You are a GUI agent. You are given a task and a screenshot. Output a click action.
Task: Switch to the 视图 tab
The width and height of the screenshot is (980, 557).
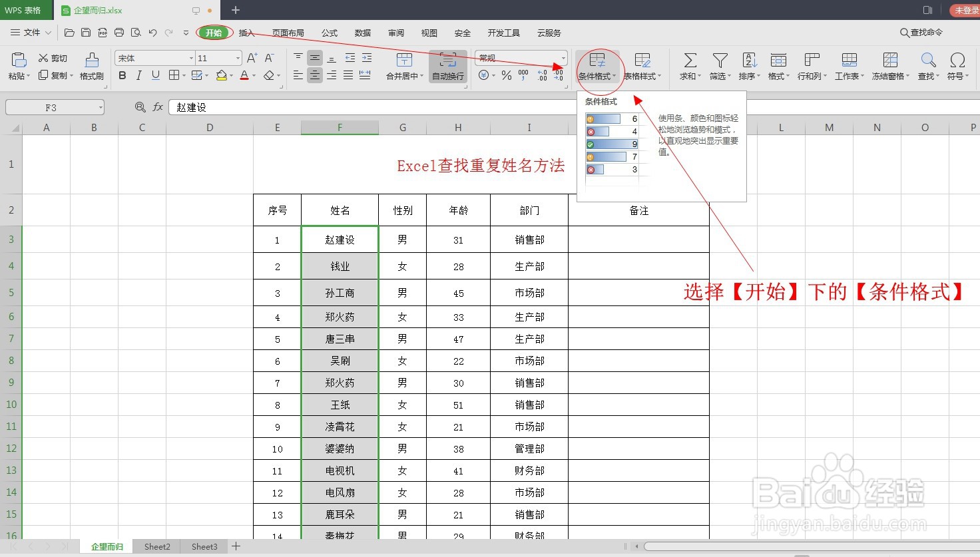(429, 33)
